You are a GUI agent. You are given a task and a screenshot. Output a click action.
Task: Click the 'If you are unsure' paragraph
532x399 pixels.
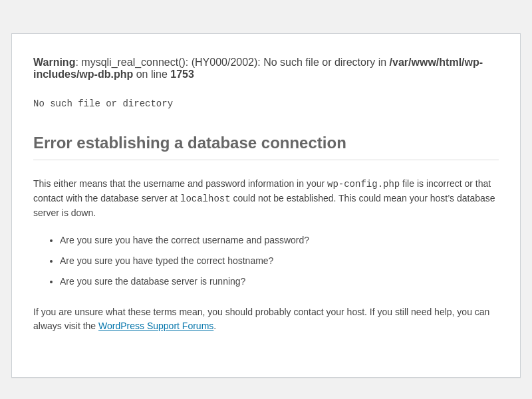[261, 312]
